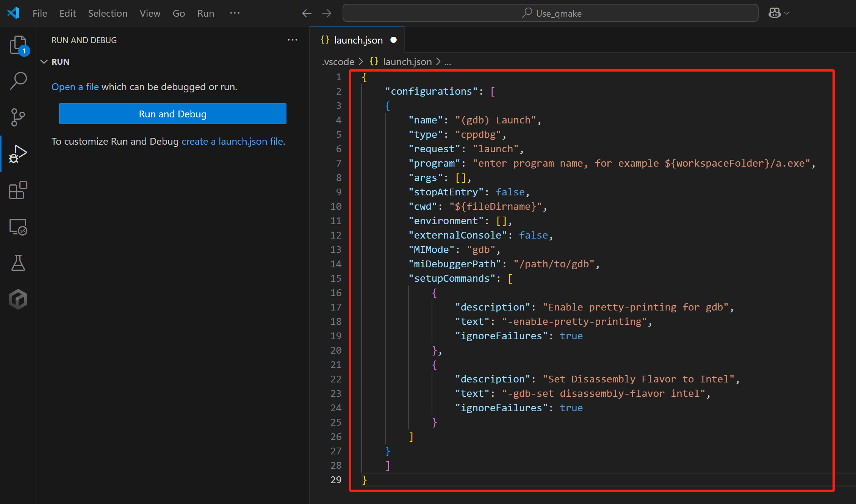The height and width of the screenshot is (504, 856).
Task: Open the Source Control view
Action: 18,117
